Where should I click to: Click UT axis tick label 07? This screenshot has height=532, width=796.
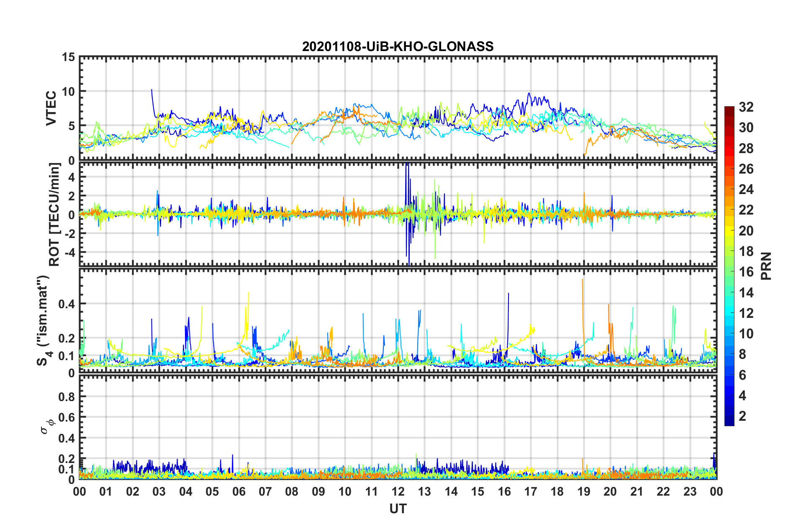coord(265,491)
